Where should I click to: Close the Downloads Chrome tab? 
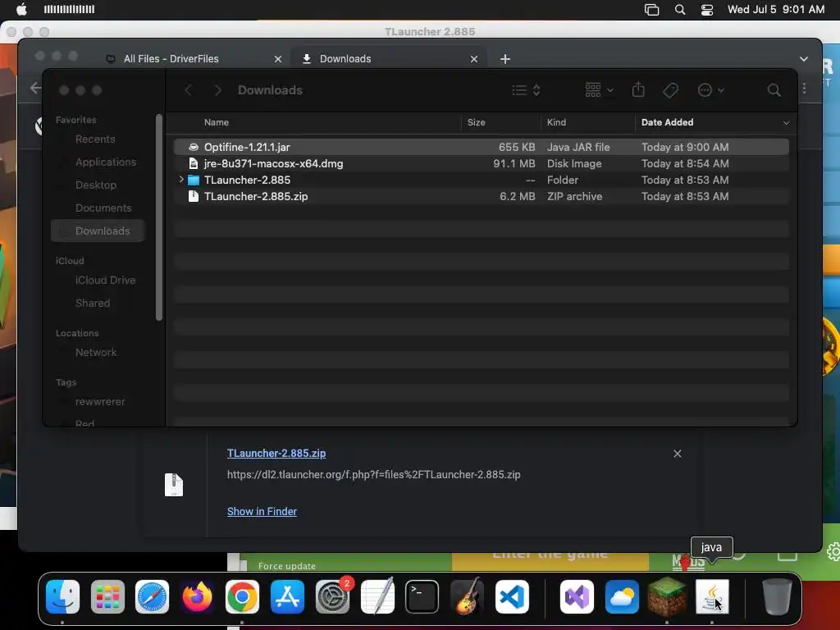[473, 59]
